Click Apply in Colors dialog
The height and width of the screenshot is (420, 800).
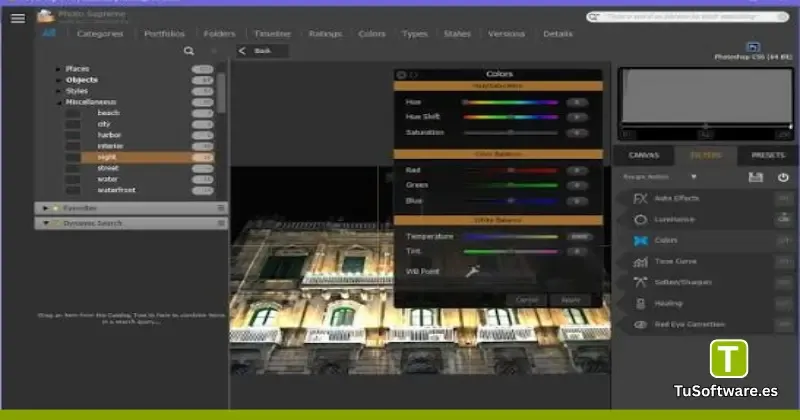[570, 300]
